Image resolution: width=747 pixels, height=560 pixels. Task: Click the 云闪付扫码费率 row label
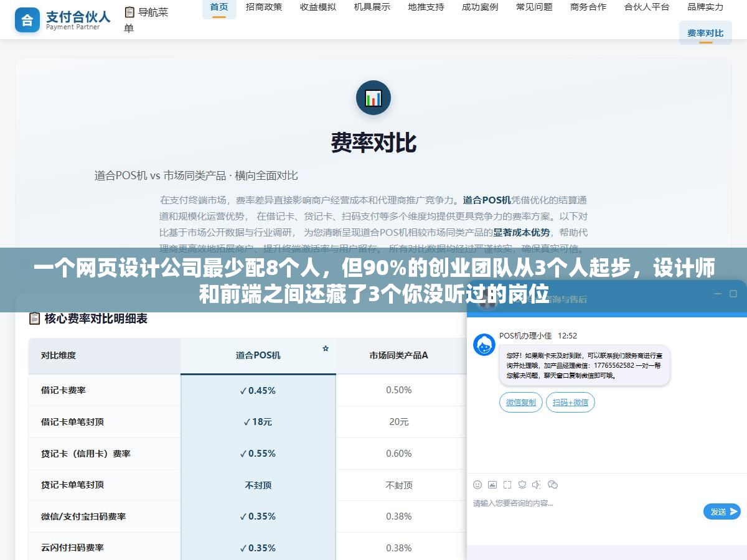tap(72, 548)
